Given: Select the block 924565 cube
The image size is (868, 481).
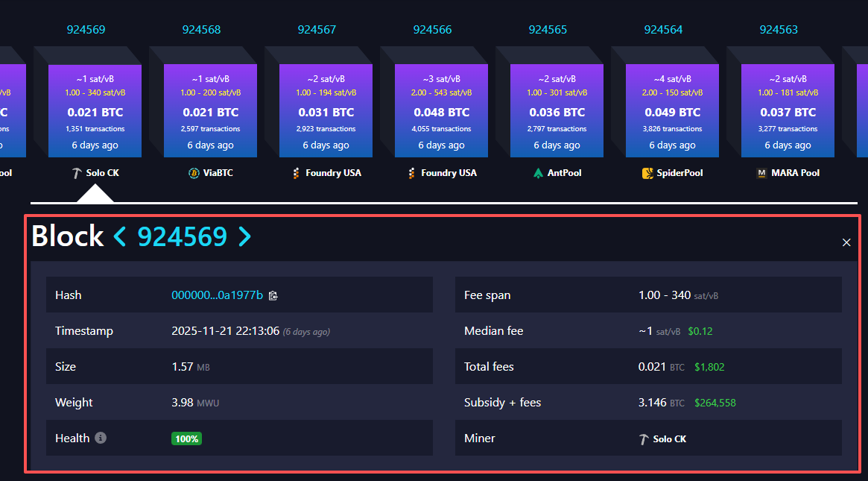Looking at the screenshot, I should [557, 110].
